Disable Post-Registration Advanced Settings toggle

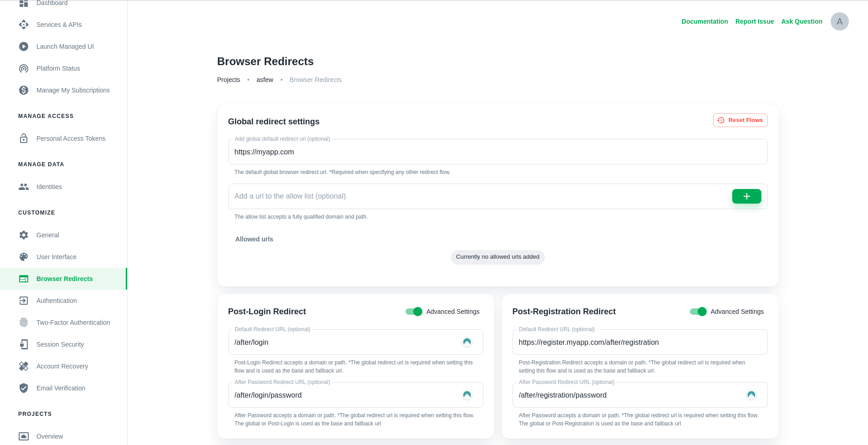pyautogui.click(x=698, y=312)
